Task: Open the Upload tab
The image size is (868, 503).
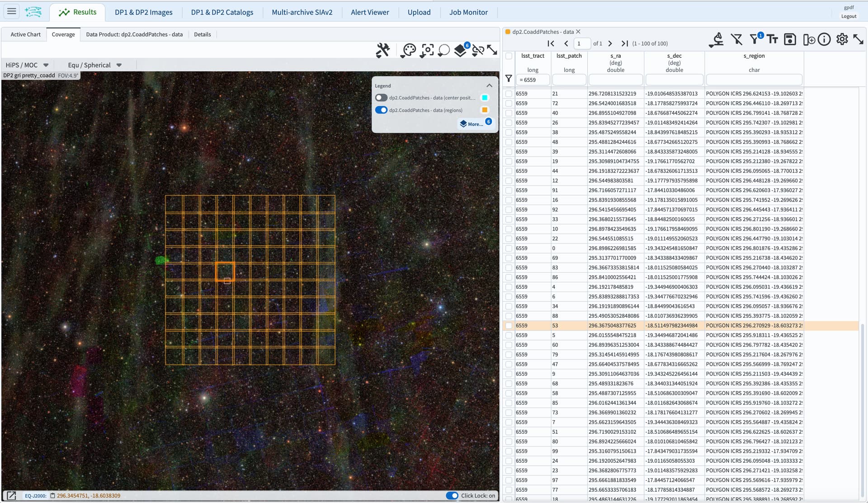Action: [x=419, y=12]
